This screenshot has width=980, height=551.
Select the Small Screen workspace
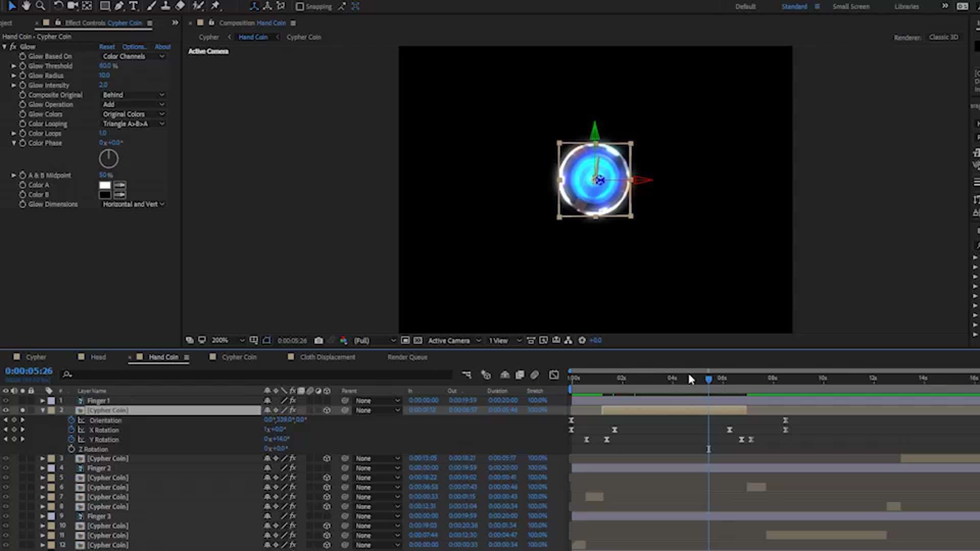pos(851,7)
